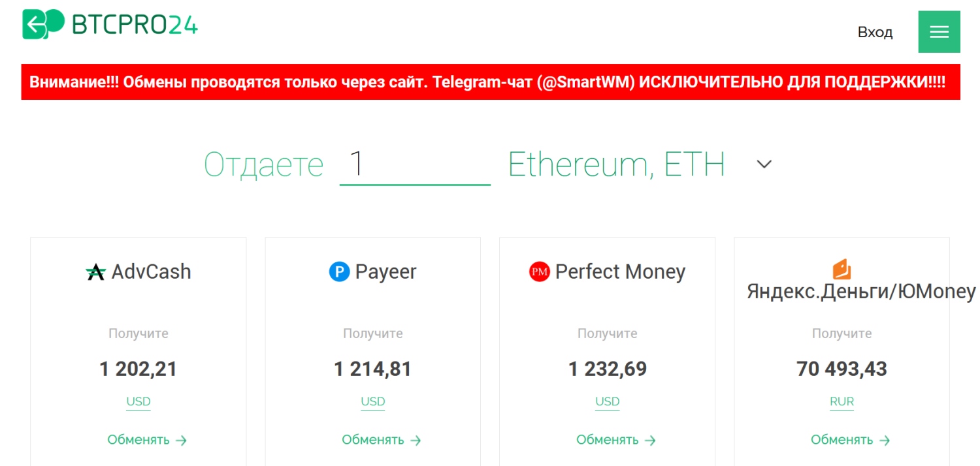This screenshot has height=466, width=980.
Task: Click the BTCPRO24 site title text
Action: pyautogui.click(x=135, y=24)
